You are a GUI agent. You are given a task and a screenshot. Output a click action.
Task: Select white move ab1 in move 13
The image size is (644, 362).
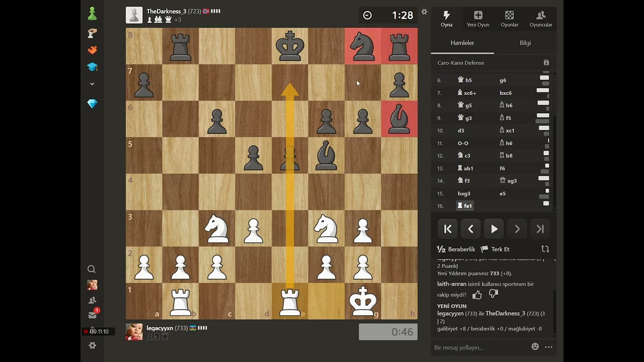pyautogui.click(x=465, y=168)
